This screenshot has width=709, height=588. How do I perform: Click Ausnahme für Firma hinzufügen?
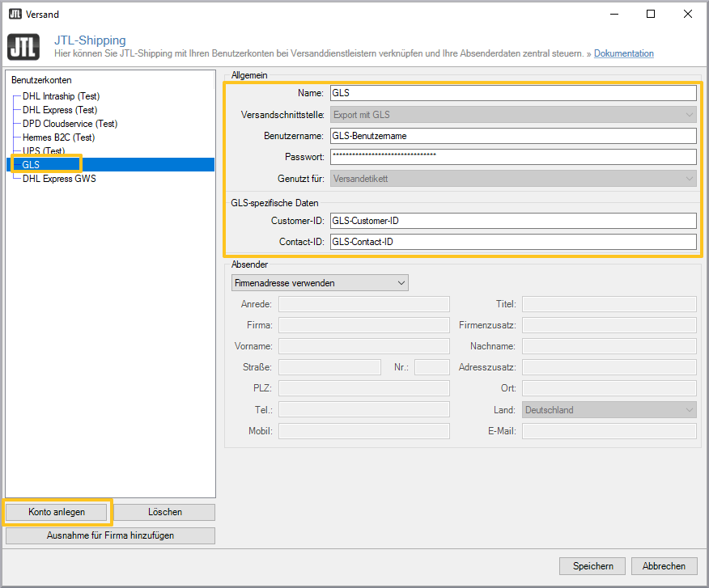coord(109,535)
